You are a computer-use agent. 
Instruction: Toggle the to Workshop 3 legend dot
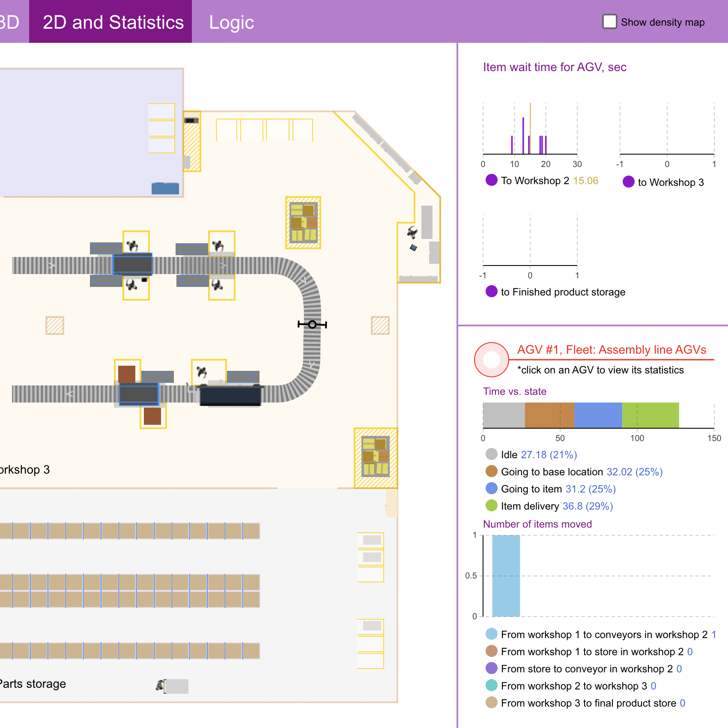coord(628,182)
